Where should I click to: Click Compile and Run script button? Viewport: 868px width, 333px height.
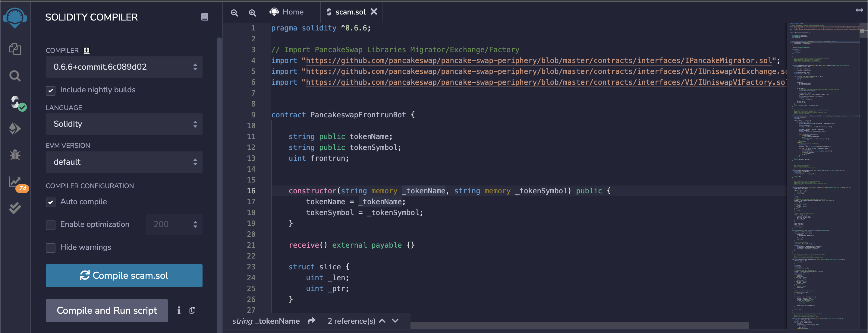(x=106, y=310)
